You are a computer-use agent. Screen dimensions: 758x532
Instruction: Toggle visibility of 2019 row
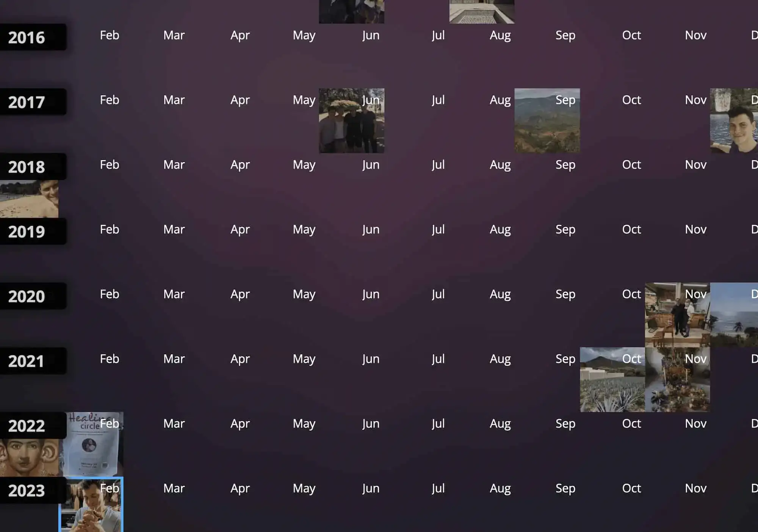pos(27,231)
